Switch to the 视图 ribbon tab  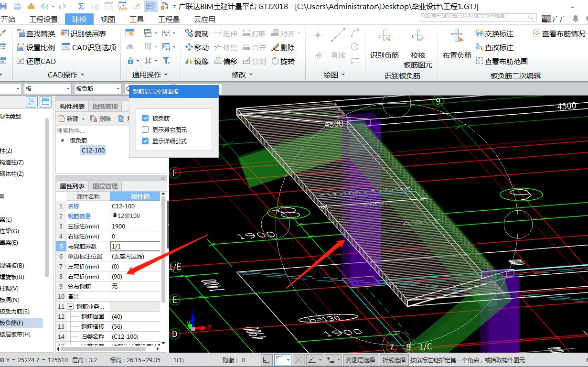[x=108, y=19]
